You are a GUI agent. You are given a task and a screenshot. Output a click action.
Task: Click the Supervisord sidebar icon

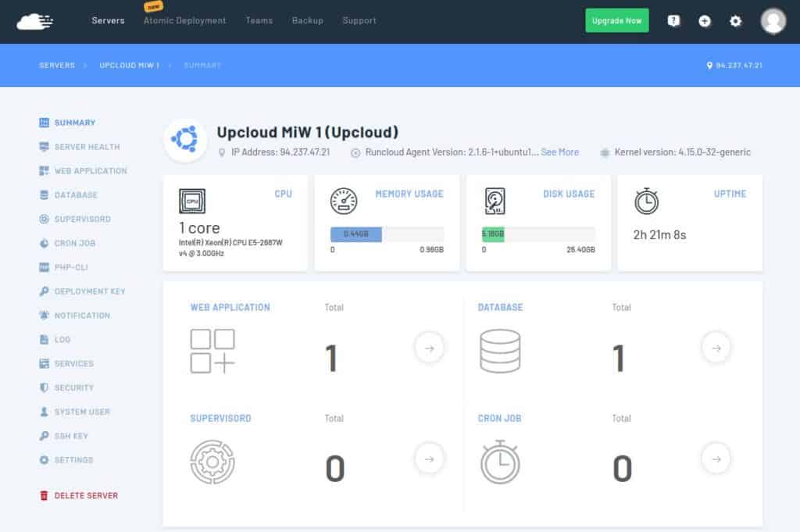45,219
